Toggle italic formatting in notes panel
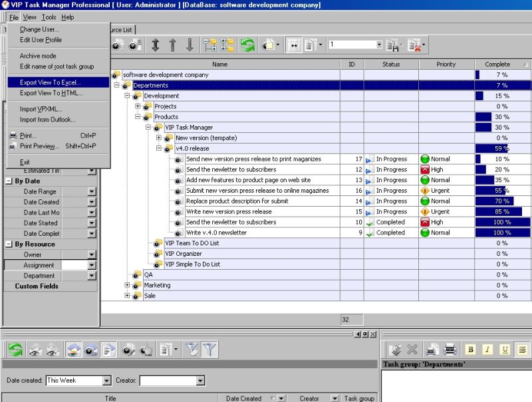Image resolution: width=532 pixels, height=402 pixels. click(x=487, y=349)
